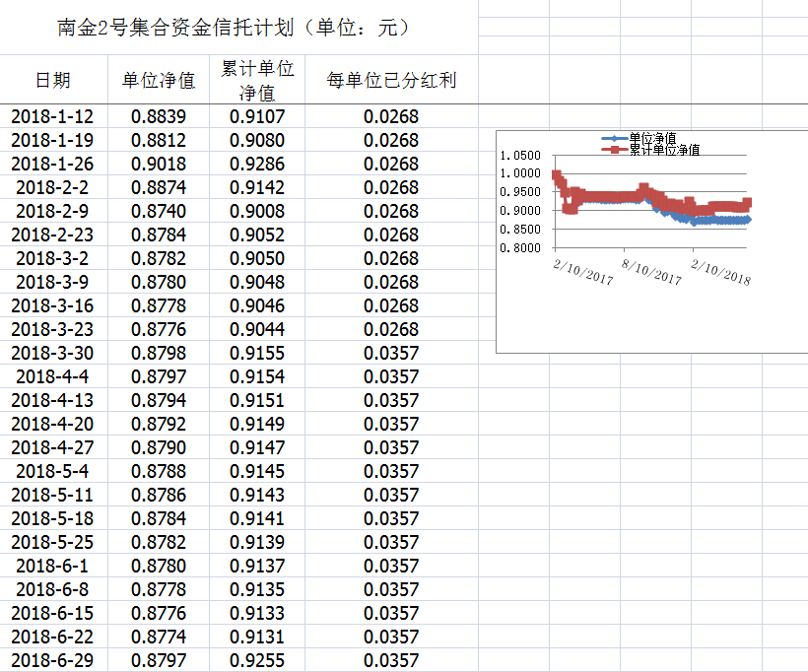This screenshot has height=672, width=808.
Task: Select the 单位净值 header cell in table
Action: [x=158, y=80]
